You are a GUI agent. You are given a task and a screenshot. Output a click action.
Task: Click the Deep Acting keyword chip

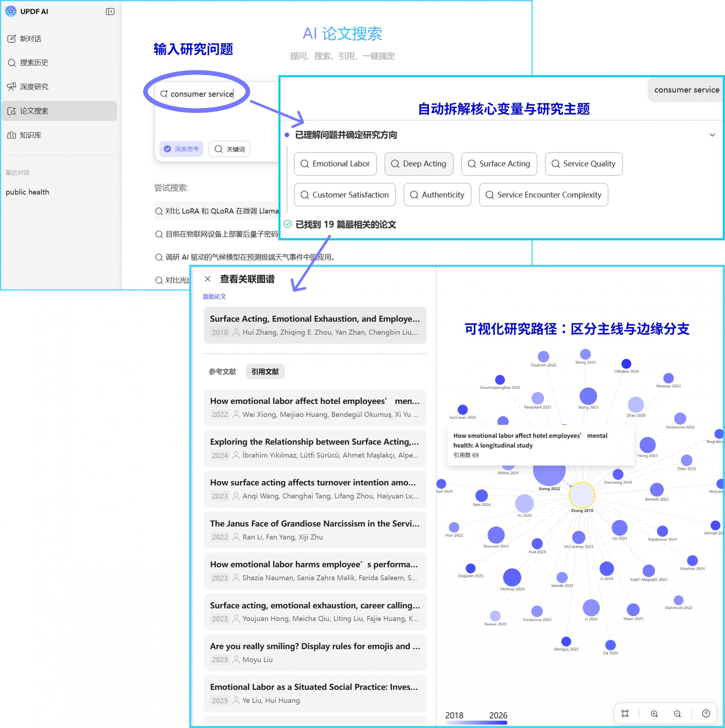coord(419,164)
